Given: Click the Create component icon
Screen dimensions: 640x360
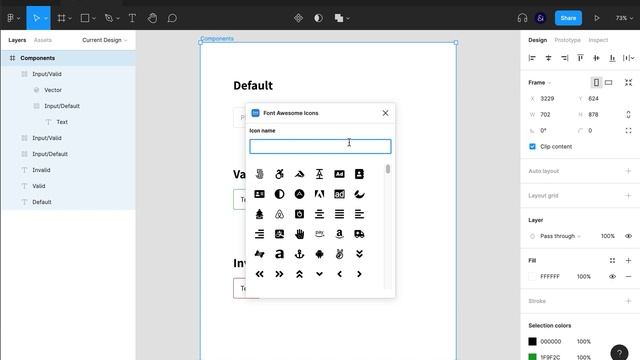Looking at the screenshot, I should pos(298,18).
